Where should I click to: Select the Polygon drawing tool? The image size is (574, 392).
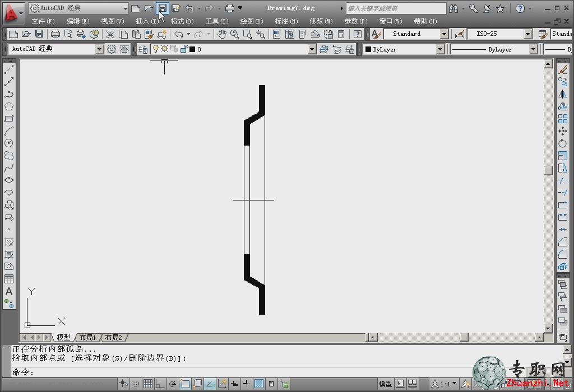[9, 106]
